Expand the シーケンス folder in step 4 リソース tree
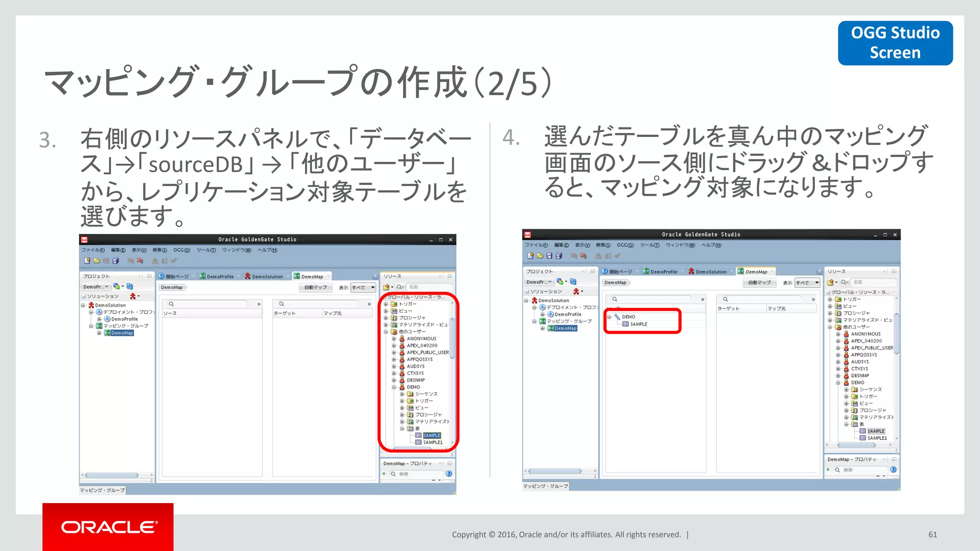Screen dimensions: 980x551 click(846, 389)
